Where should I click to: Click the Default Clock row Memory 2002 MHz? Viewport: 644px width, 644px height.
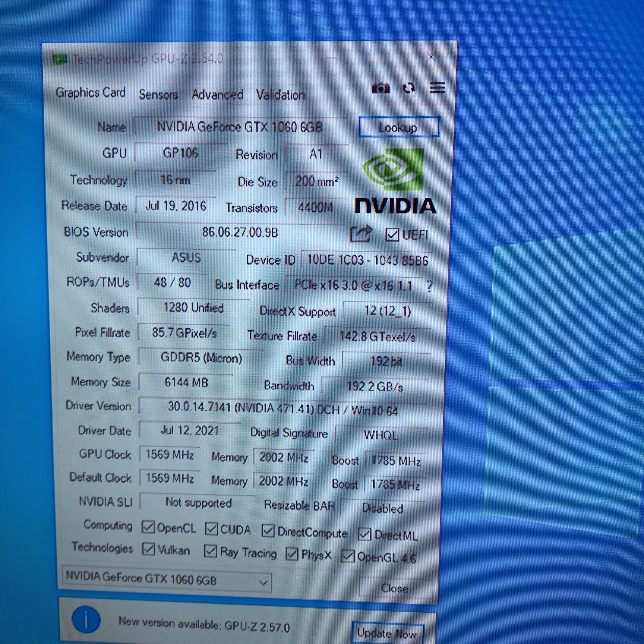point(283,481)
